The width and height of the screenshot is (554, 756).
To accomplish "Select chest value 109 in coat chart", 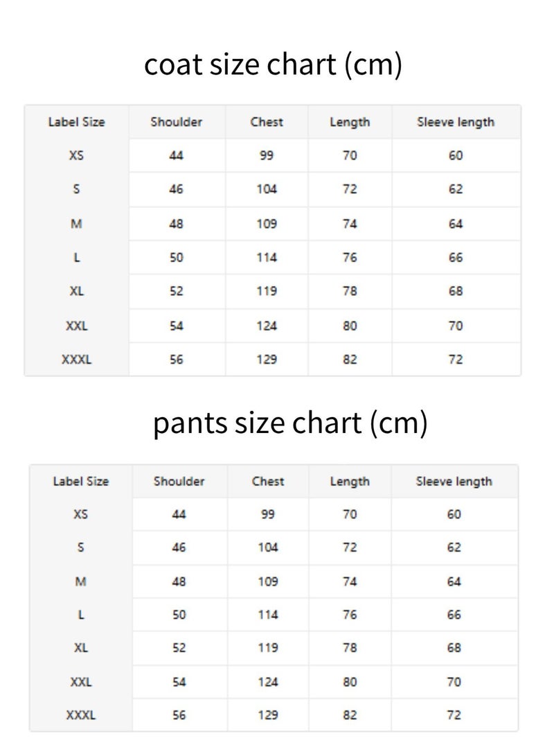I will 267,225.
